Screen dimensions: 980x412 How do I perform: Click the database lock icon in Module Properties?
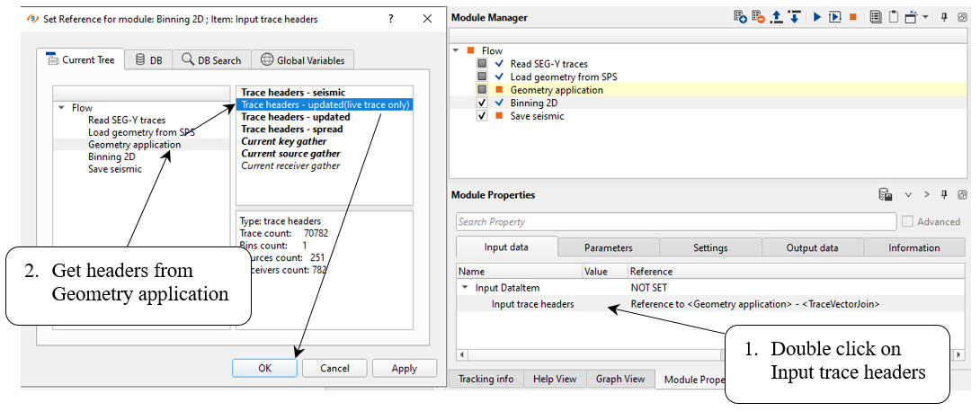(x=886, y=194)
